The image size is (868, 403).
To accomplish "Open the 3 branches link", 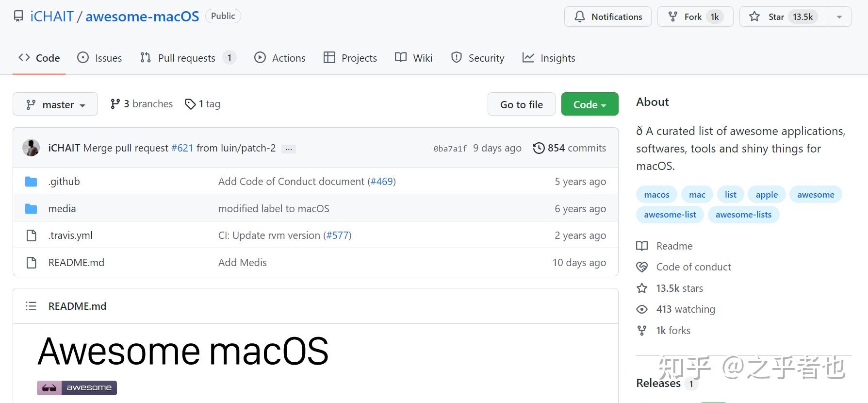I will point(142,104).
